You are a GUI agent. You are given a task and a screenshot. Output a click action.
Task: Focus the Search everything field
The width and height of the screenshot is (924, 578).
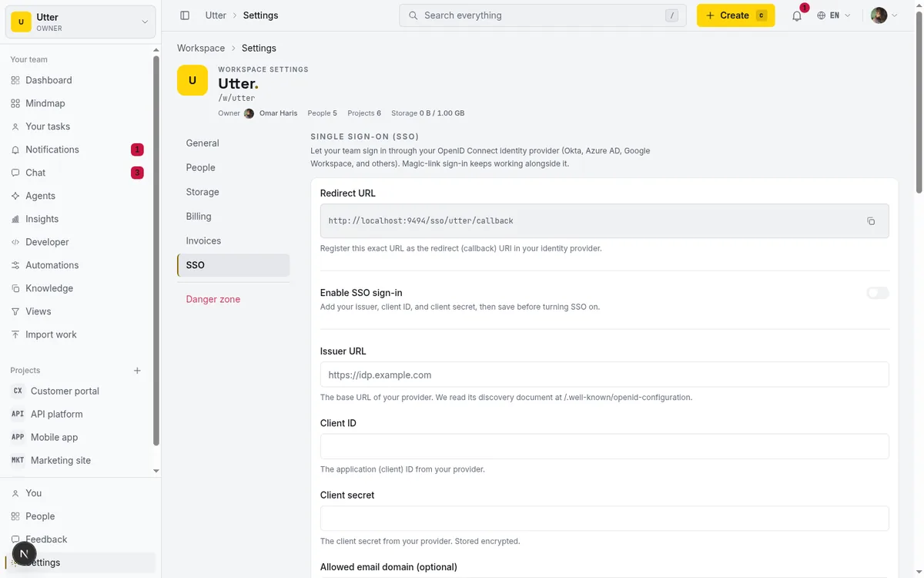pyautogui.click(x=543, y=15)
